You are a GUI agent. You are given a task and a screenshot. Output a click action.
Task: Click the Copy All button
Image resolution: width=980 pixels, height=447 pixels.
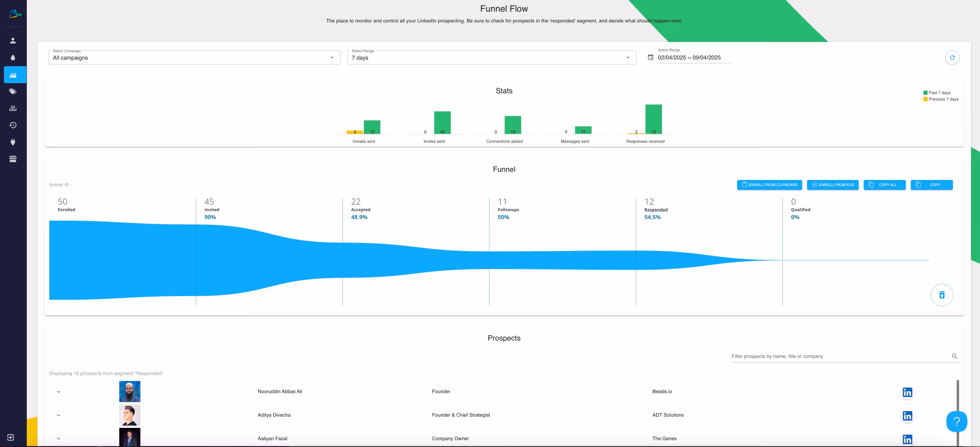point(884,185)
